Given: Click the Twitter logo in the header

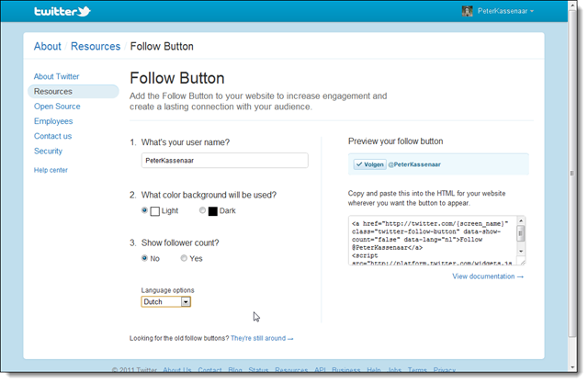Looking at the screenshot, I should pos(62,11).
